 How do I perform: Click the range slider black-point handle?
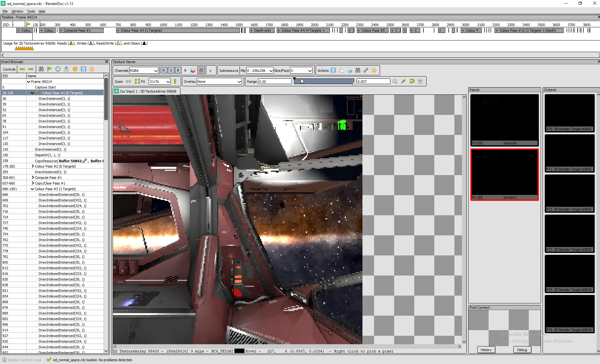coord(294,79)
